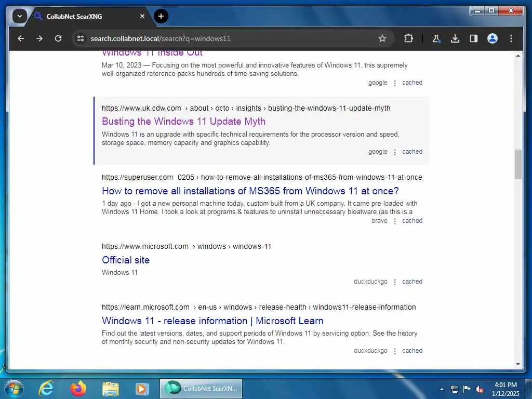Open Windows Explorer folder from taskbar

tap(110, 389)
